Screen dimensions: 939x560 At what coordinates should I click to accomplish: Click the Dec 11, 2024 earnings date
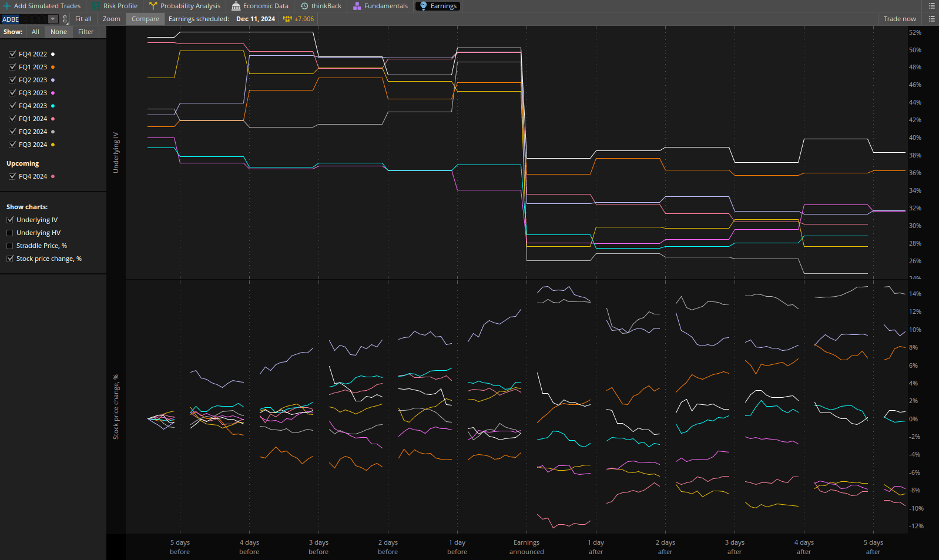pos(256,19)
